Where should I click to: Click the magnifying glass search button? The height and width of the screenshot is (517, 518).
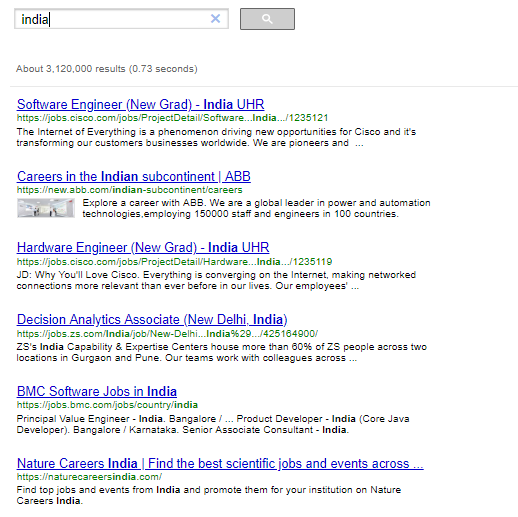pos(267,19)
